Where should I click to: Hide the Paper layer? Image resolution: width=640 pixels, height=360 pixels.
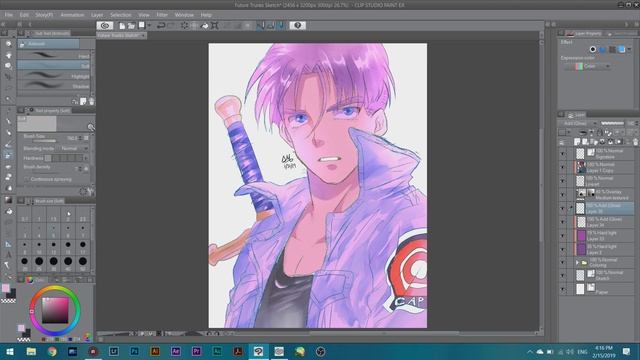click(563, 289)
